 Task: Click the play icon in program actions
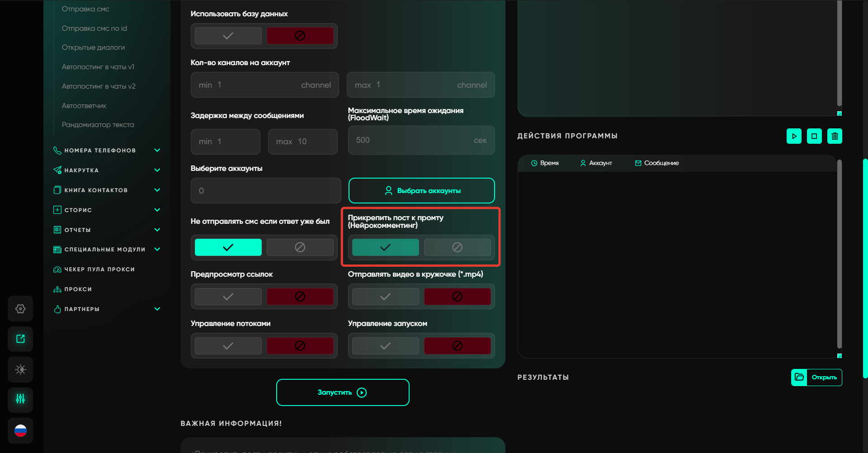click(794, 136)
